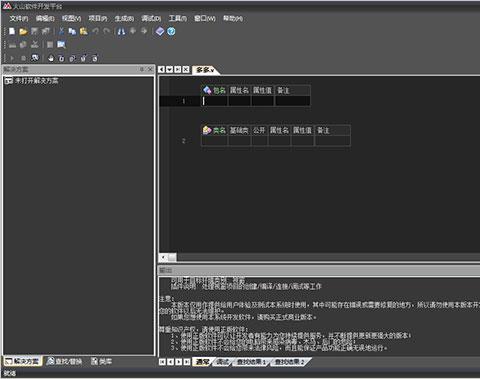Open the 文件(F) menu
This screenshot has height=379, width=480.
[19, 18]
